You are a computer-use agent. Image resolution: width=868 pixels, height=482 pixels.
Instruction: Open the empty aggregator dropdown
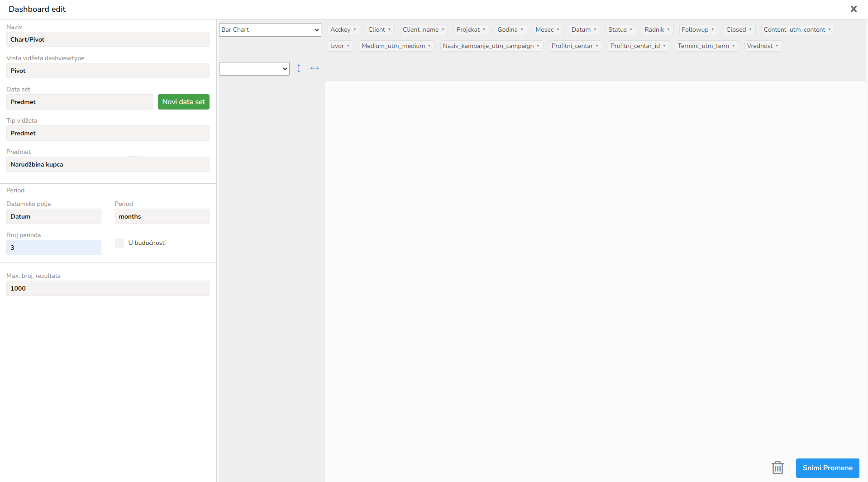pos(254,69)
